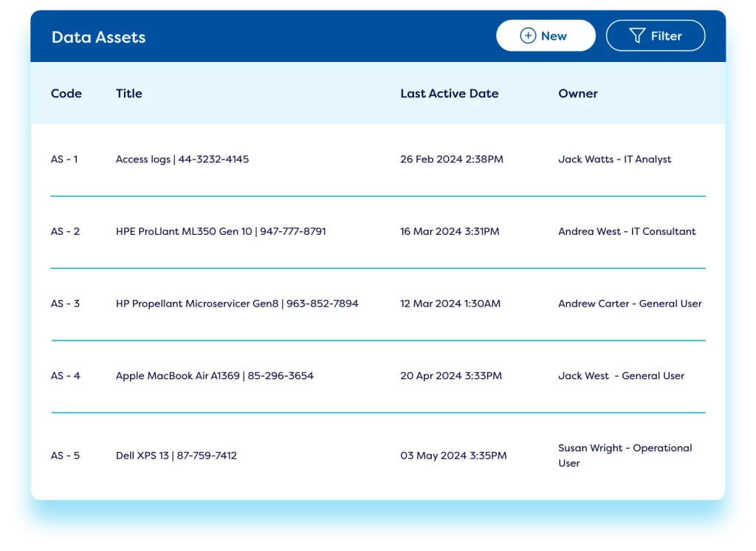Click owner Andrea West - IT Consultant
This screenshot has height=551, width=756.
point(626,231)
